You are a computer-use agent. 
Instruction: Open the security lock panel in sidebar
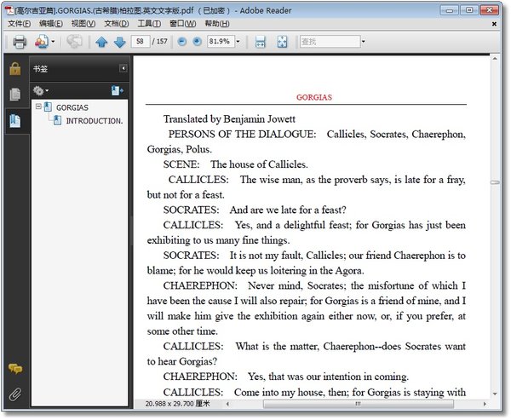coord(14,69)
